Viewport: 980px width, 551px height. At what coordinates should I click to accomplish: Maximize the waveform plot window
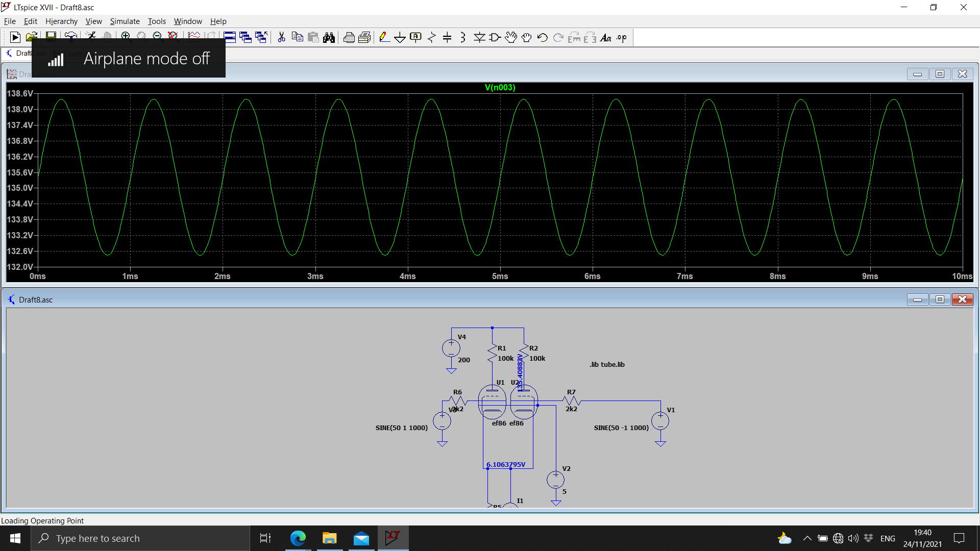tap(940, 74)
